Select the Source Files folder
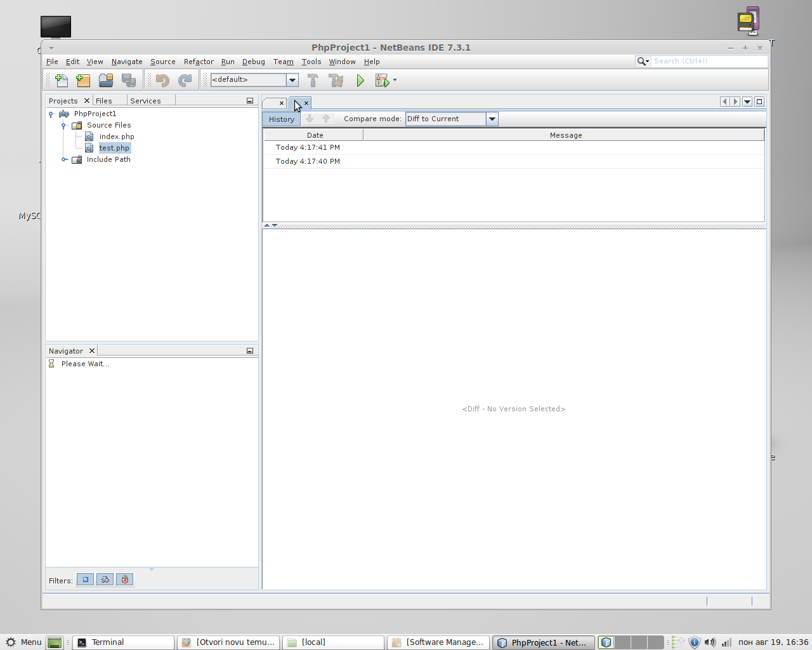 pos(108,126)
